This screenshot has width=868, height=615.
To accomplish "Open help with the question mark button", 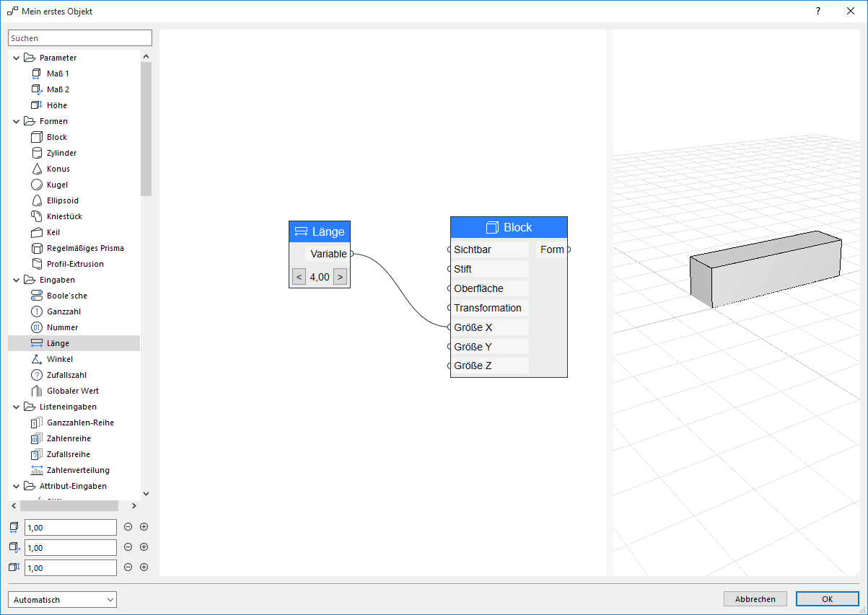I will pos(818,12).
